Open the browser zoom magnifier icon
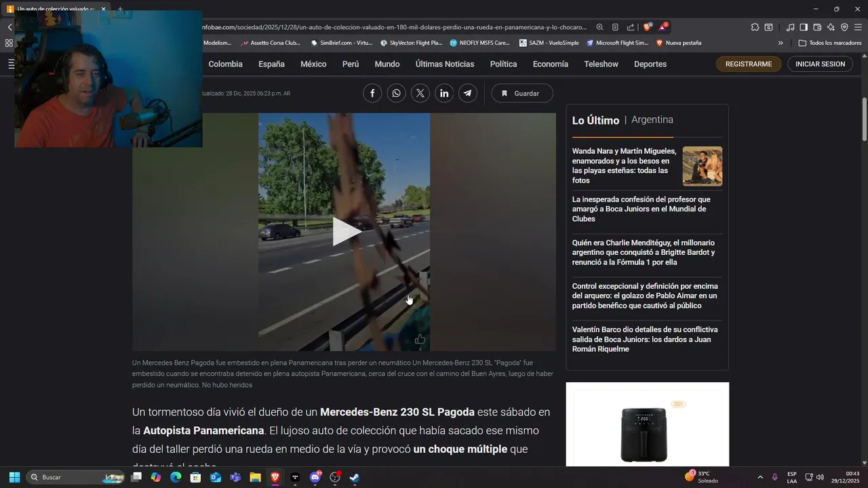 [x=599, y=27]
